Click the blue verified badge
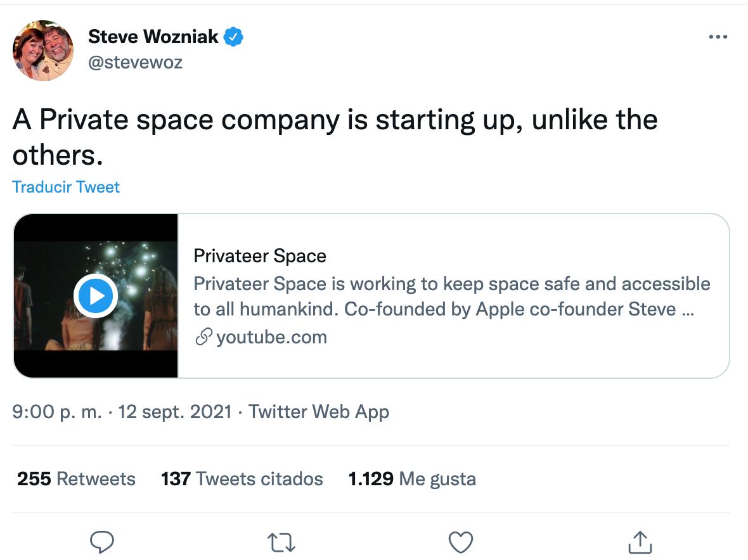Viewport: 748px width, 560px height. pos(234,37)
